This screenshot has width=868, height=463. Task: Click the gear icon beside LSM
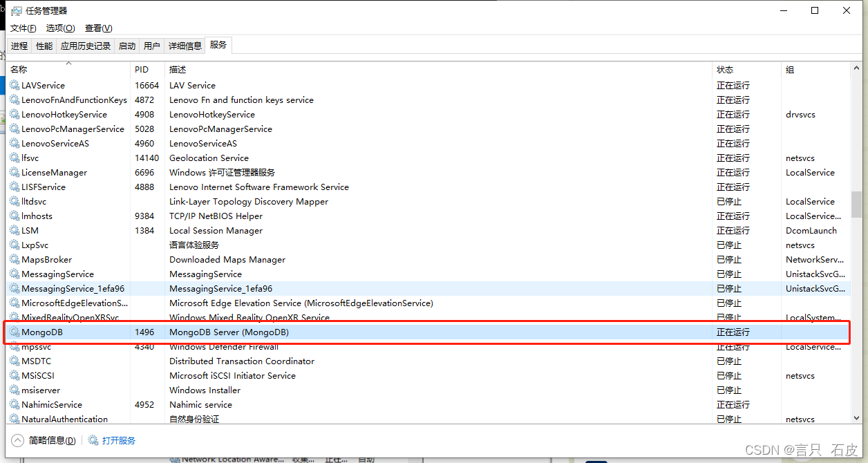coord(15,230)
